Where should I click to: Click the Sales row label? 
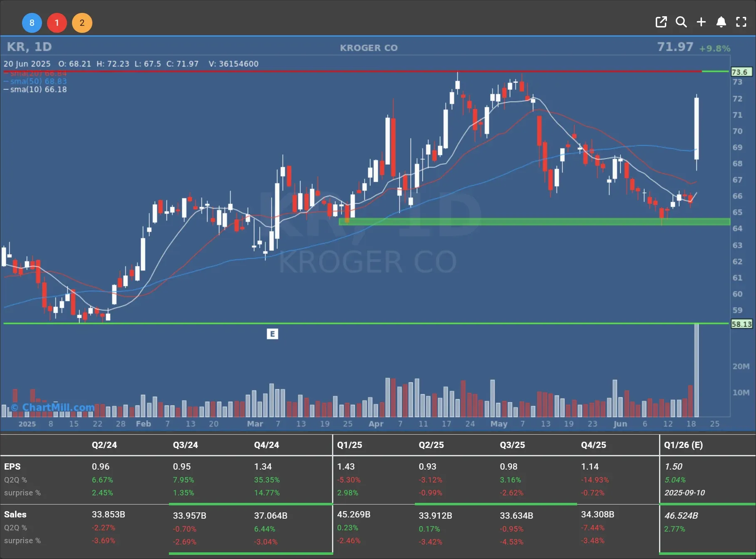[x=15, y=514]
